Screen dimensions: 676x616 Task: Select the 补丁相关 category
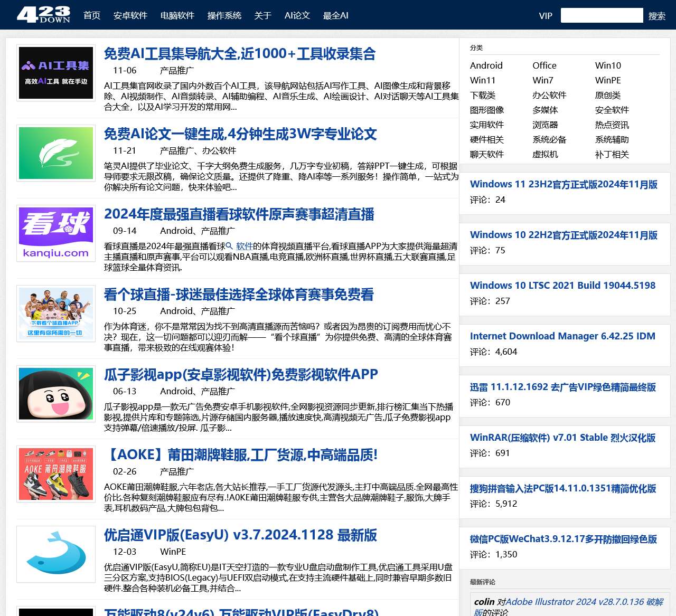click(x=612, y=154)
